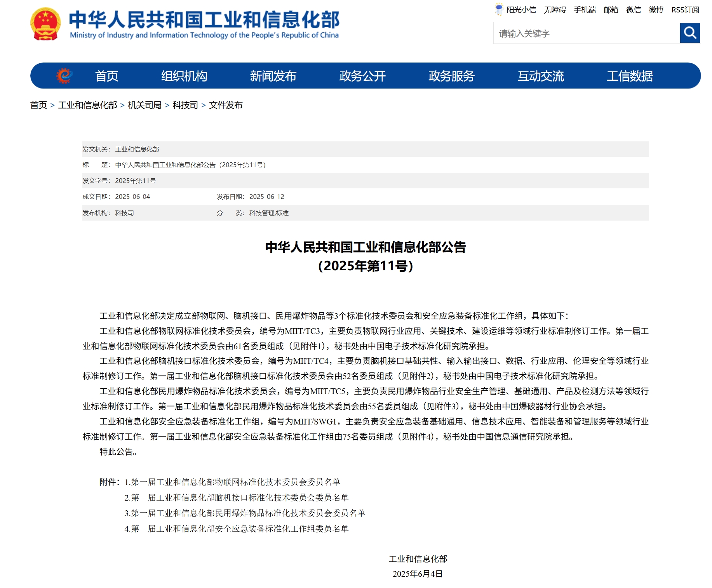Focus the 请输入关键字 search field
712x588 pixels.
[x=587, y=33]
